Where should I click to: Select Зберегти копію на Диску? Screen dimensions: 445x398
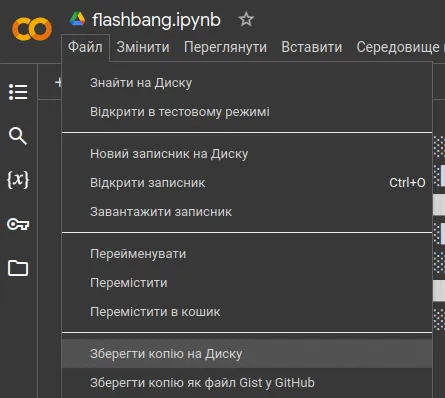(247, 354)
